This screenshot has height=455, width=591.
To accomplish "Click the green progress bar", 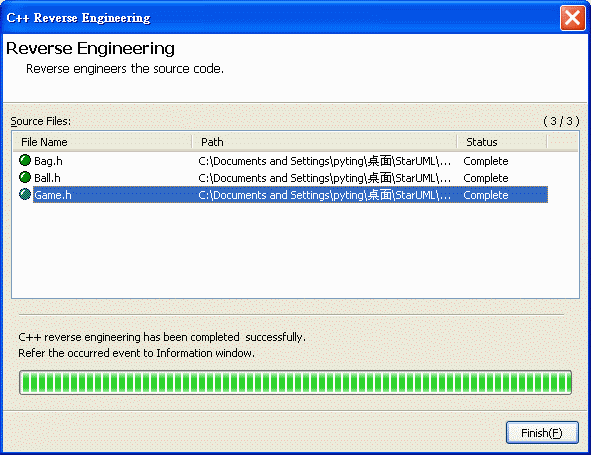I will click(x=296, y=383).
